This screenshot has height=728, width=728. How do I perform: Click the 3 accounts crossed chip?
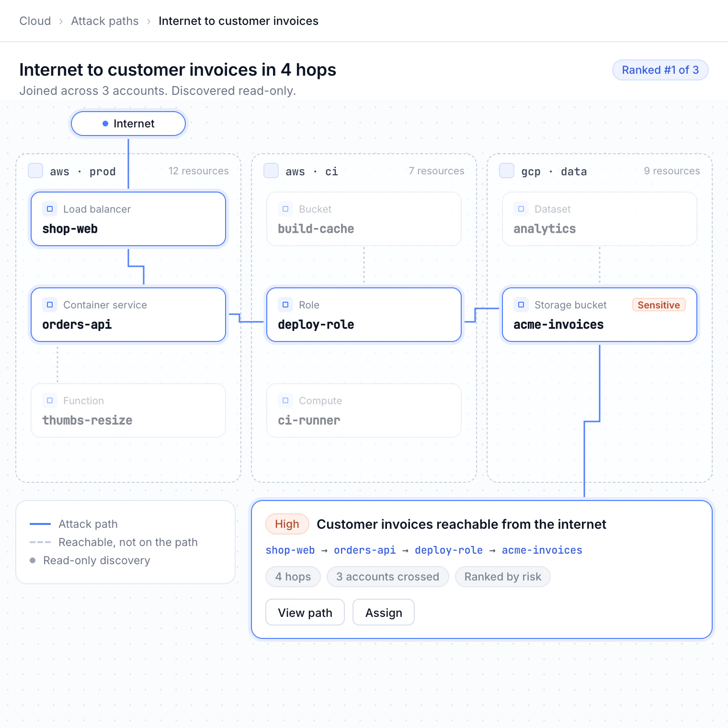[x=388, y=577]
